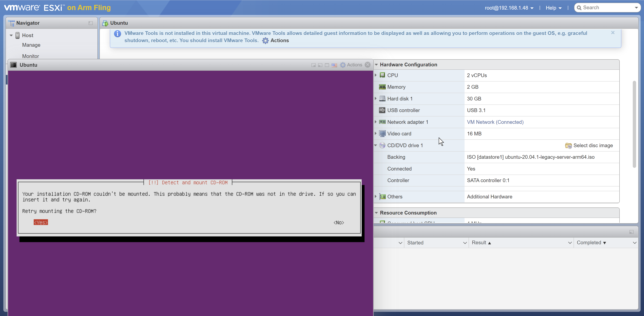Screen dimensions: 644x316
Task: Open the Manage section in Navigator
Action: pyautogui.click(x=31, y=45)
